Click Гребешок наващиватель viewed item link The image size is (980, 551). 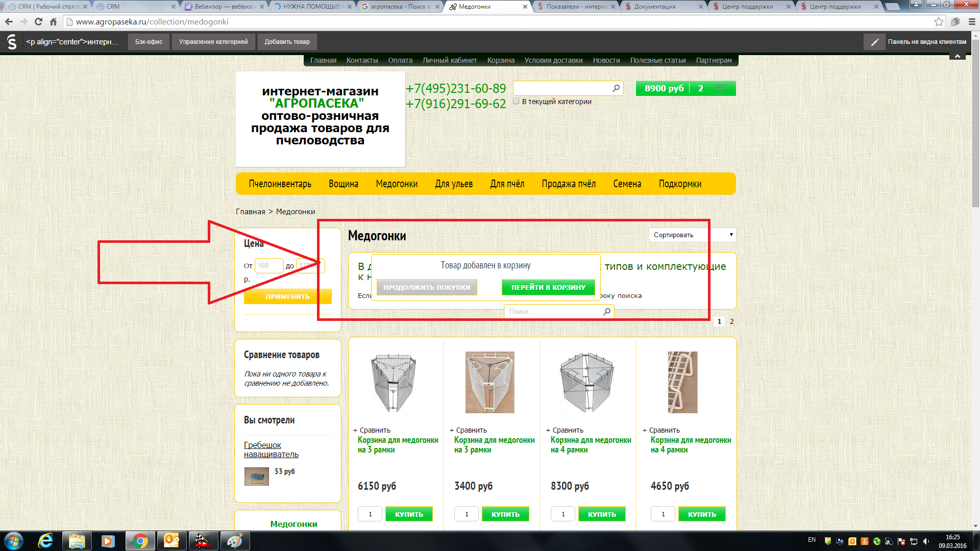pyautogui.click(x=271, y=449)
